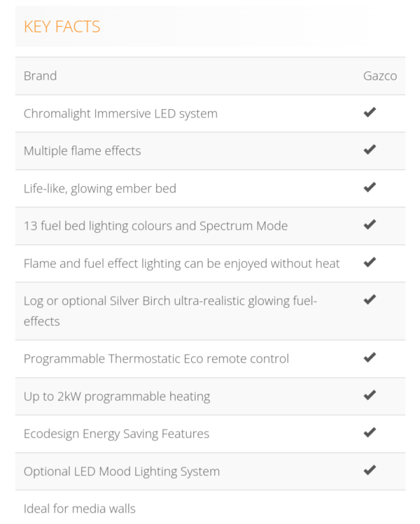The height and width of the screenshot is (524, 420).
Task: Click the checkmark for 2kW programmable heating
Action: (370, 395)
